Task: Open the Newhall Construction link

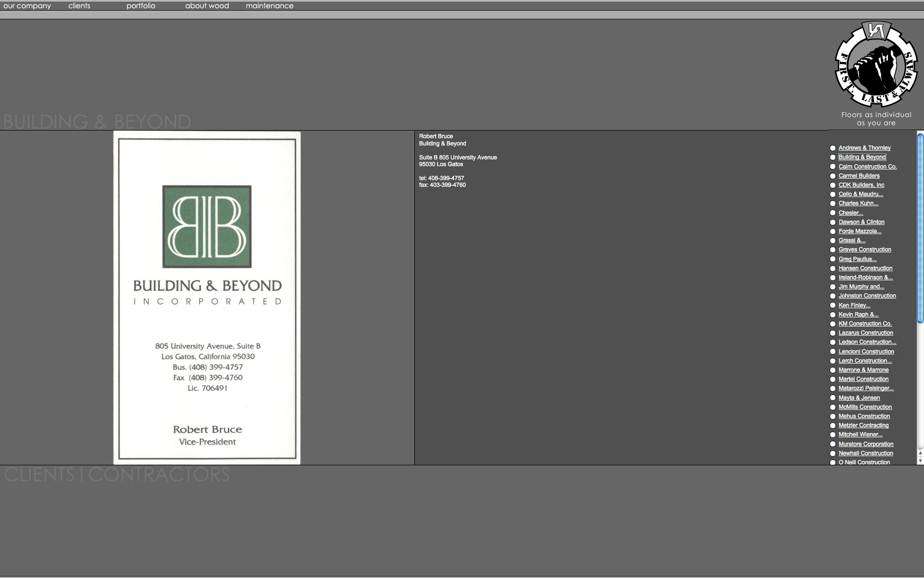Action: coord(866,453)
